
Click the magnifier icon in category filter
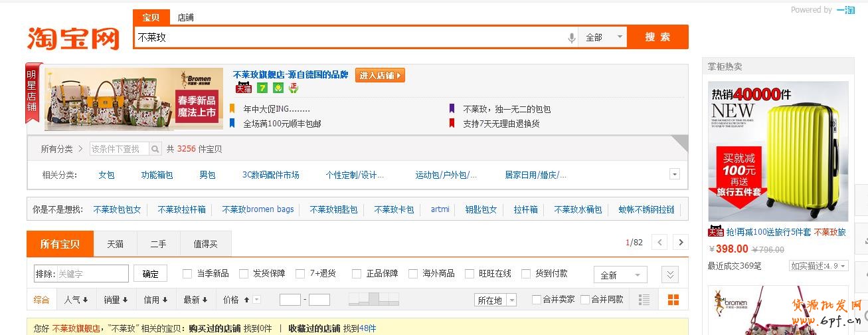point(155,149)
